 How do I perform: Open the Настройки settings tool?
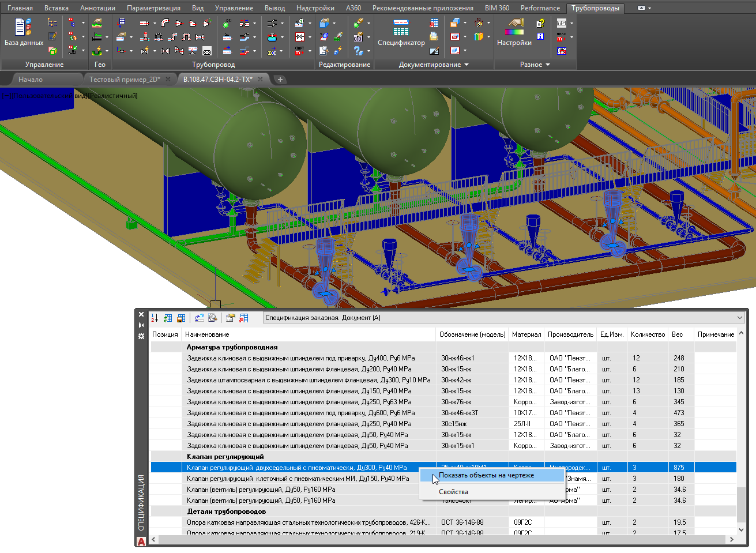[514, 32]
